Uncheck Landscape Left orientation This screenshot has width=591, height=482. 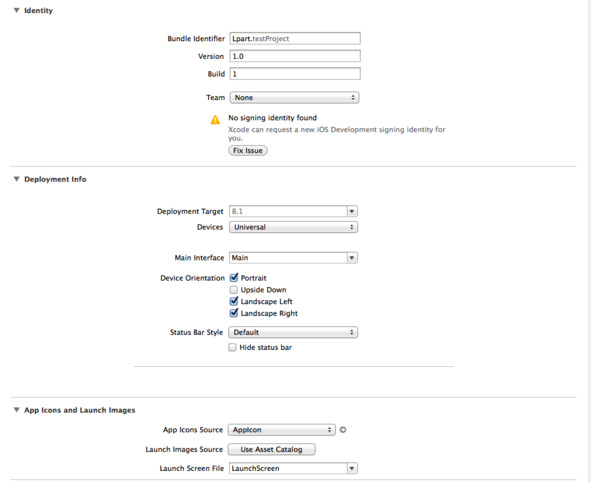[x=234, y=301]
